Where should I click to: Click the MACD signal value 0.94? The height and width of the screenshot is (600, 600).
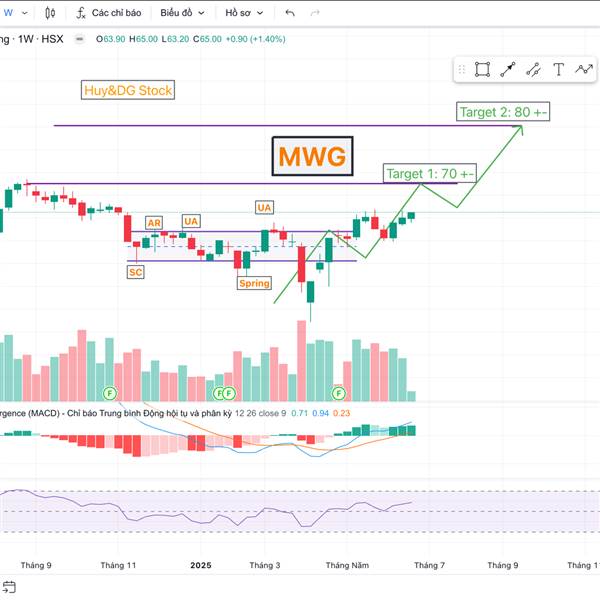320,413
